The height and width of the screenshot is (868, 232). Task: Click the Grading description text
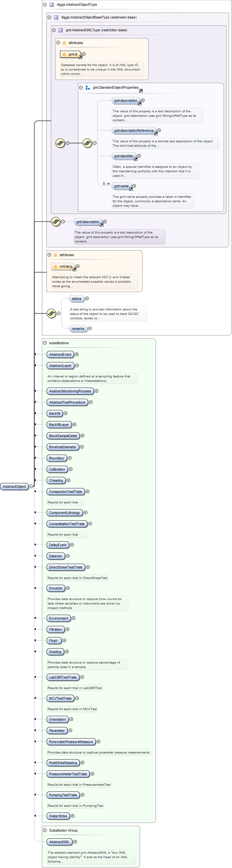84,665
